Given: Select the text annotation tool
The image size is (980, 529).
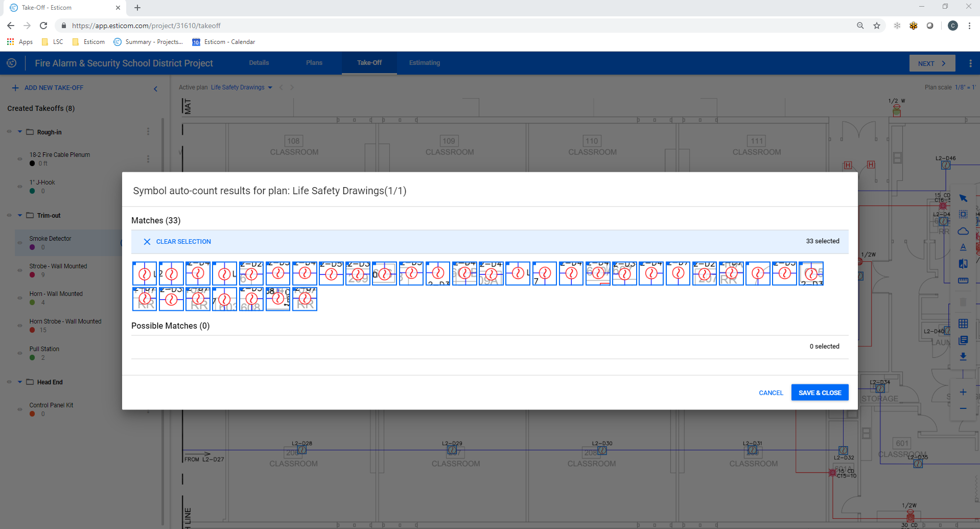Looking at the screenshot, I should pyautogui.click(x=963, y=247).
